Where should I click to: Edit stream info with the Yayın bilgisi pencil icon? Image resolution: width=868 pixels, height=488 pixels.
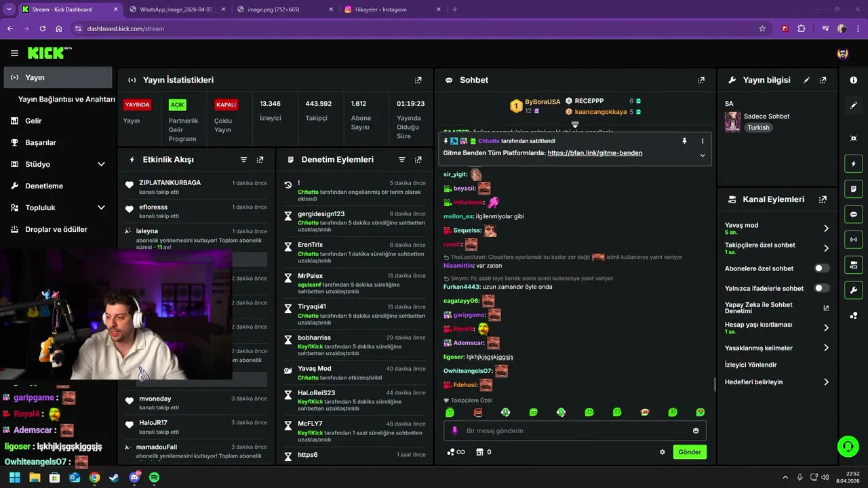[806, 80]
